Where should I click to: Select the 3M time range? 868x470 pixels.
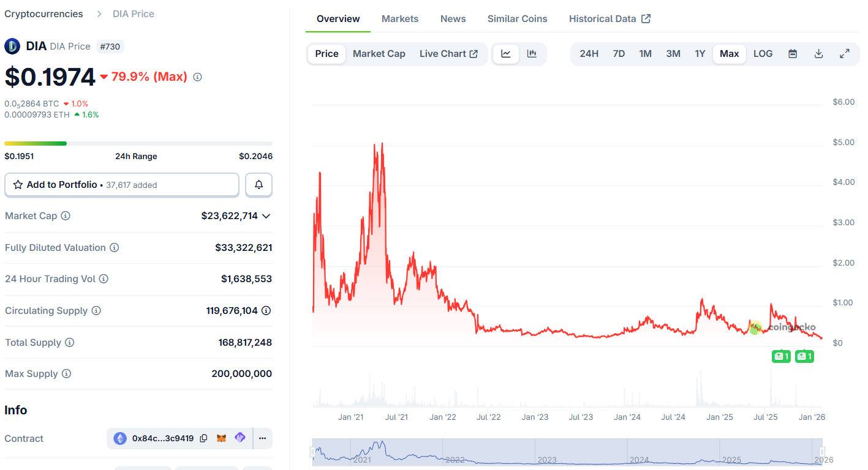pyautogui.click(x=673, y=54)
